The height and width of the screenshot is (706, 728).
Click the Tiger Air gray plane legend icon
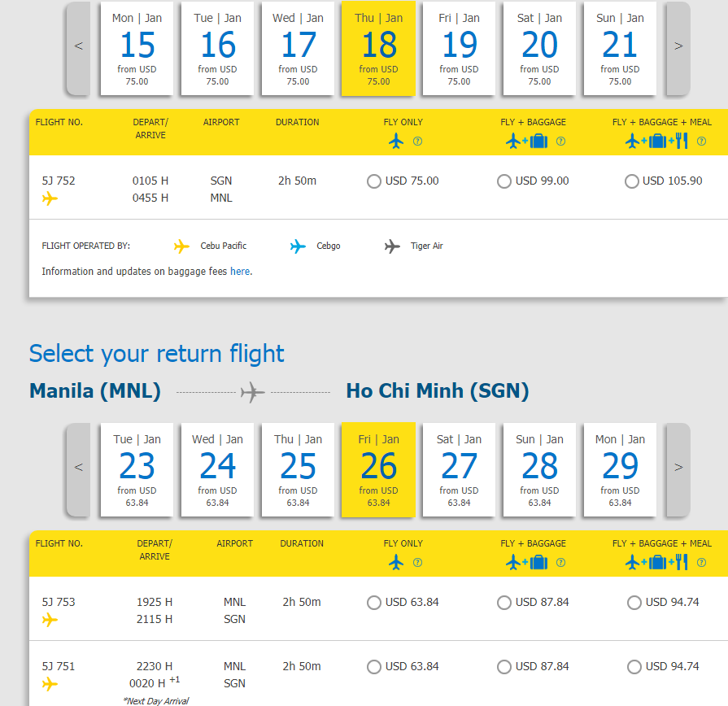pyautogui.click(x=393, y=246)
